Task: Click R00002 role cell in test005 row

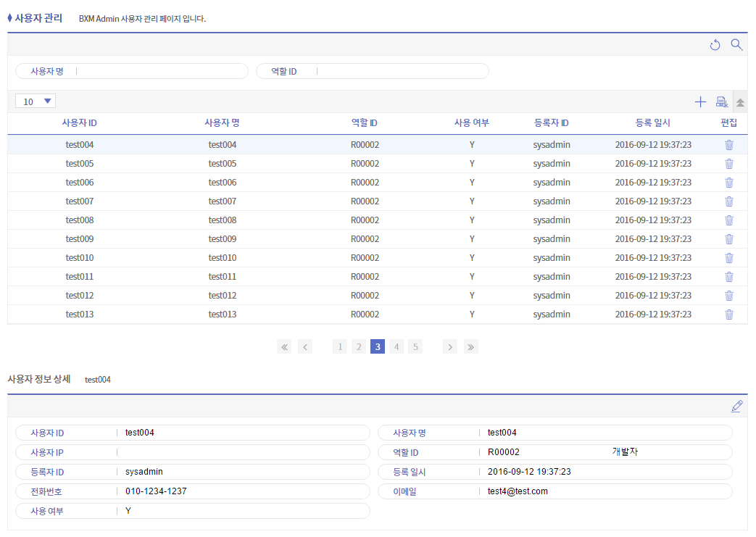Action: tap(365, 163)
